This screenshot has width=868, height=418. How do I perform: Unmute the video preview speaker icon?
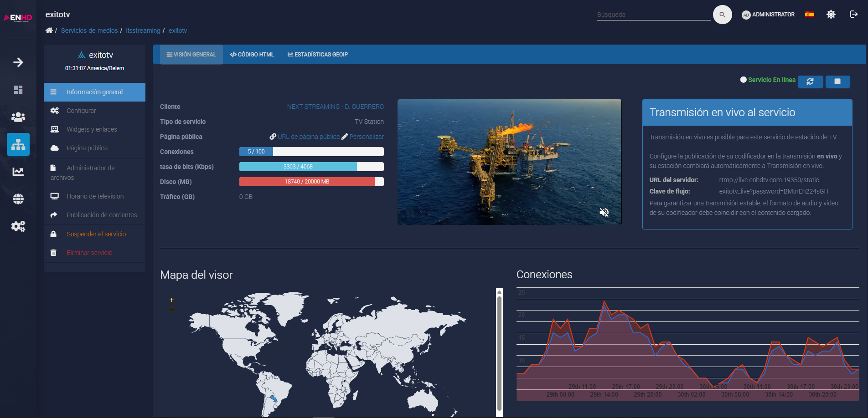(604, 212)
